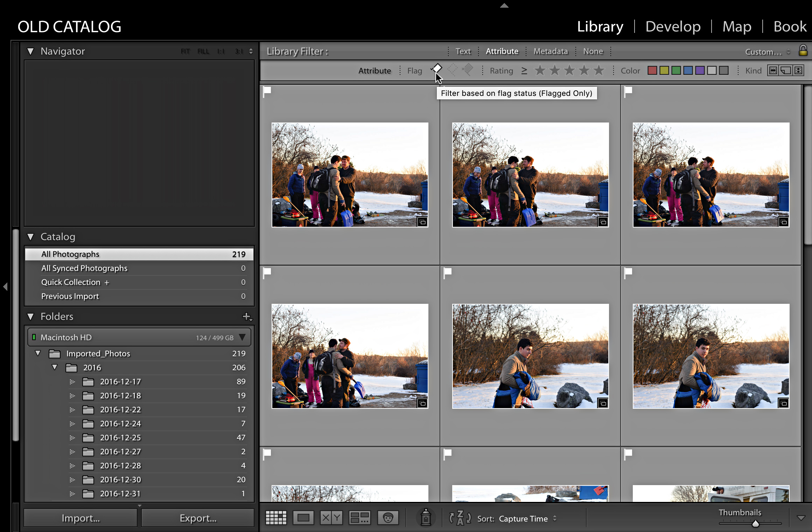The width and height of the screenshot is (812, 532).
Task: Select the red color label filter
Action: click(x=652, y=70)
